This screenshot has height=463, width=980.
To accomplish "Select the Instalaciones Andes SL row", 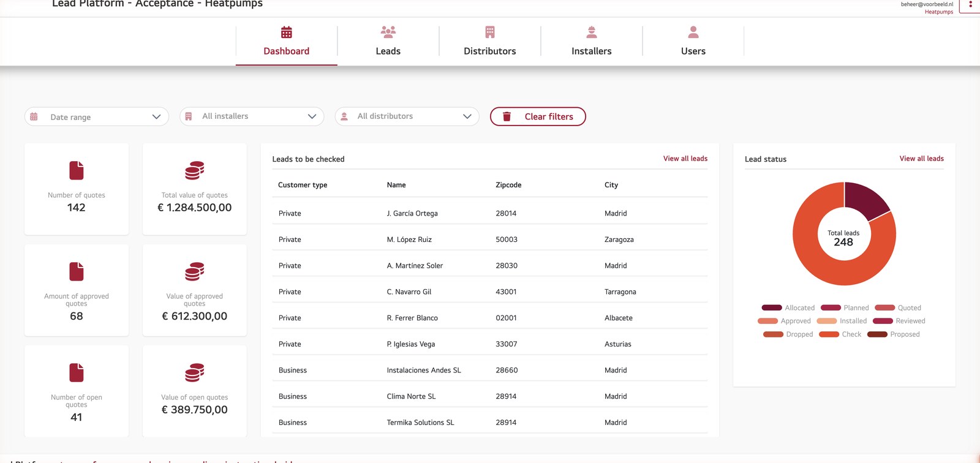I will (490, 370).
